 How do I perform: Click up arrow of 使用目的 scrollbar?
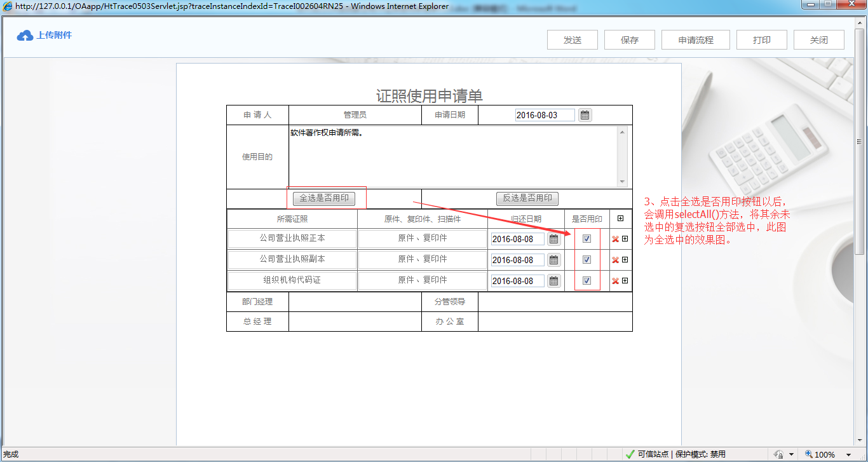point(623,132)
